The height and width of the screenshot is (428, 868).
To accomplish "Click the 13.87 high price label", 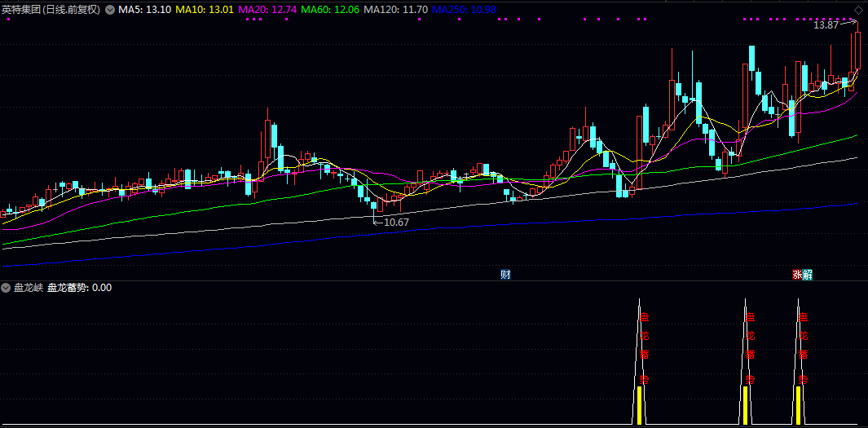I will [826, 25].
